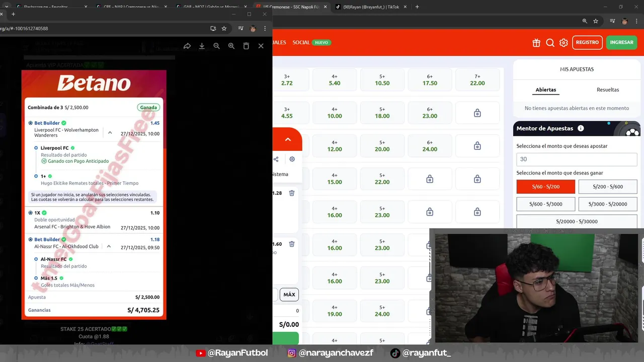The height and width of the screenshot is (362, 644).
Task: Open the three-dot menu in the front browser window
Action: pos(265,29)
